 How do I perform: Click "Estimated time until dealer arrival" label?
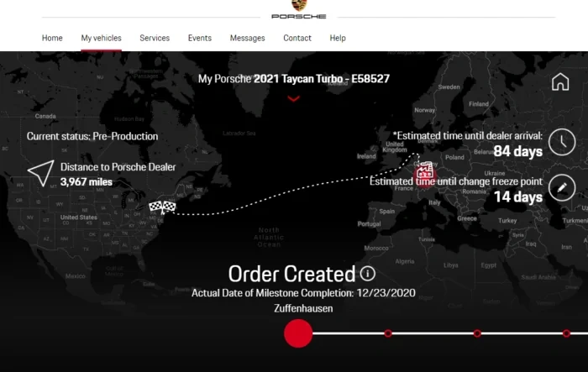click(x=468, y=136)
